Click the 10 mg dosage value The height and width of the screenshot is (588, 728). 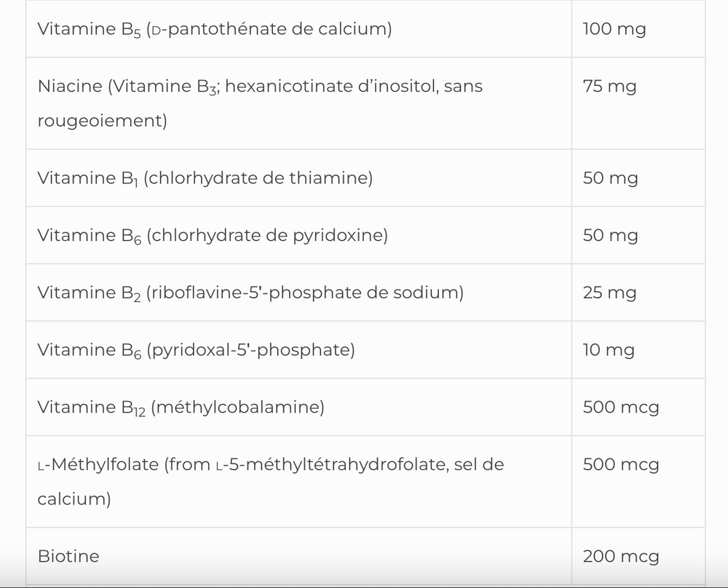coord(609,350)
